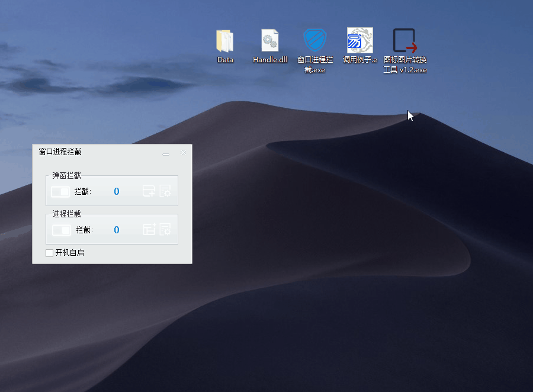Click the add-rule icon in 进程拦截
The height and width of the screenshot is (392, 533).
point(149,230)
